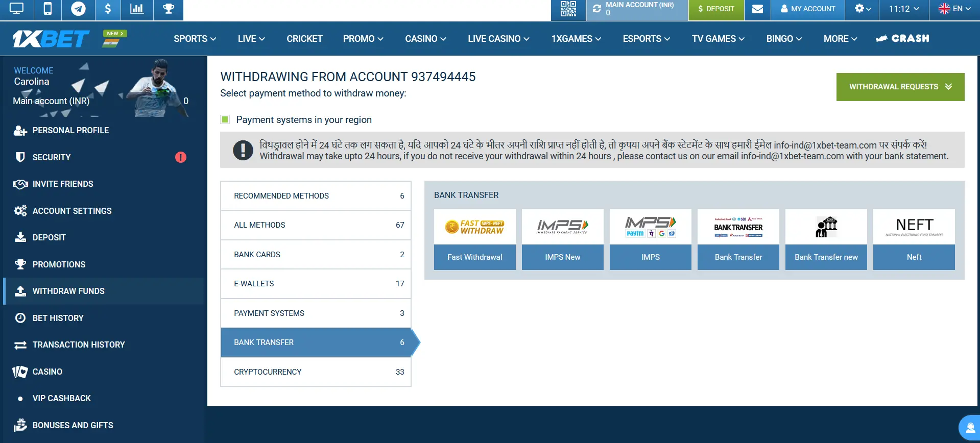Expand Withdrawal Requests button
This screenshot has height=443, width=980.
click(900, 87)
